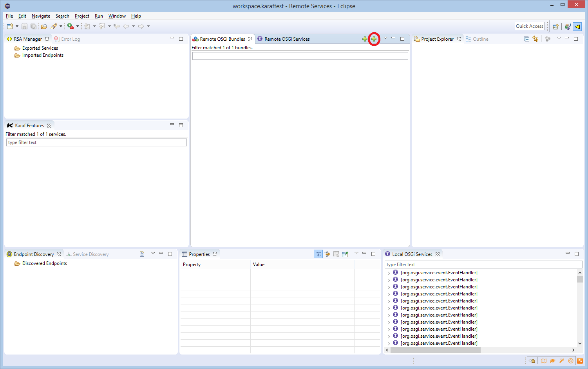Click the Local OSGi Services filter field
The image size is (588, 369).
tap(483, 265)
